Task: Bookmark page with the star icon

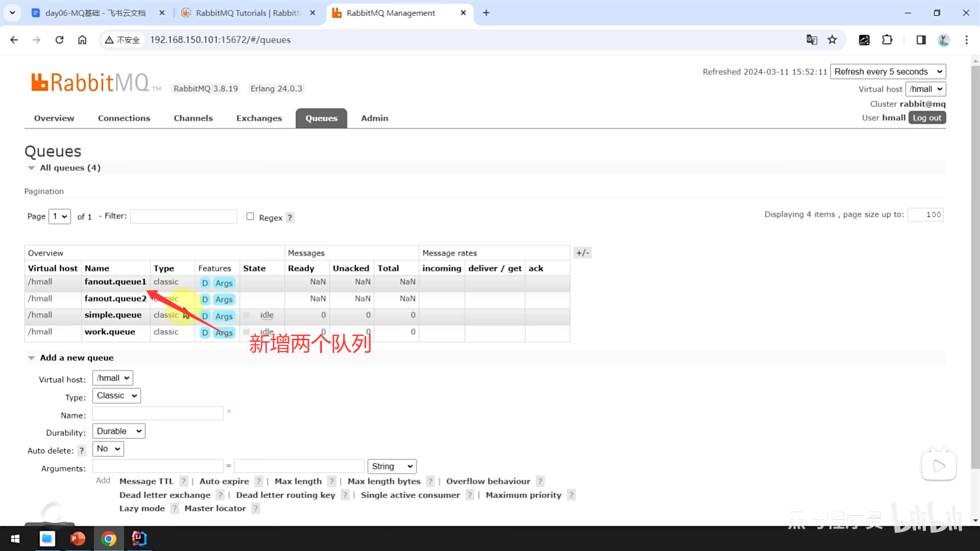Action: (x=832, y=40)
